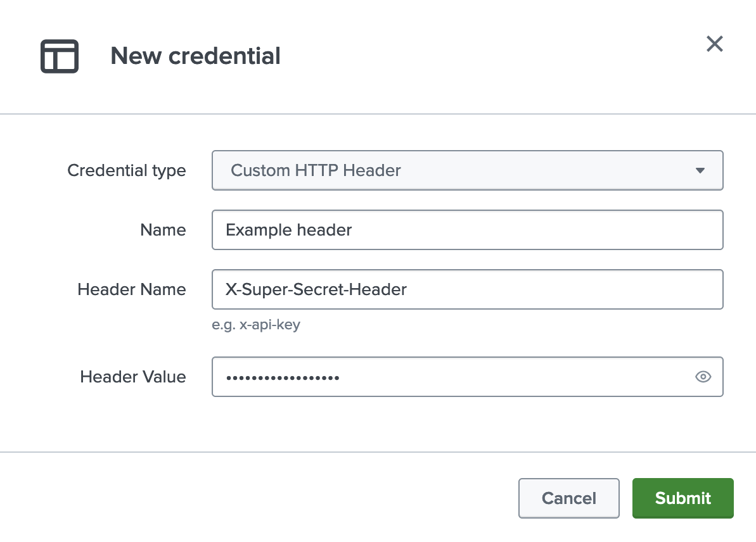Click the password dots in Header Value
The image size is (756, 542).
(282, 377)
